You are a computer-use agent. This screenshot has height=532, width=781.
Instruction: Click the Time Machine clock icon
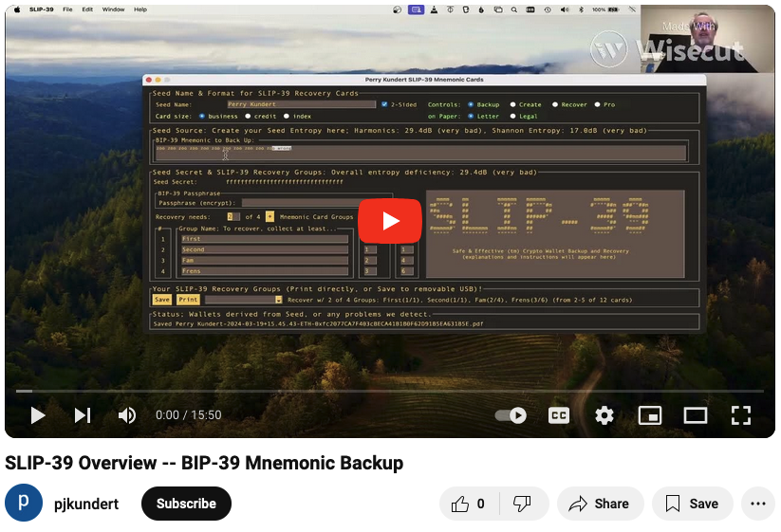point(548,9)
